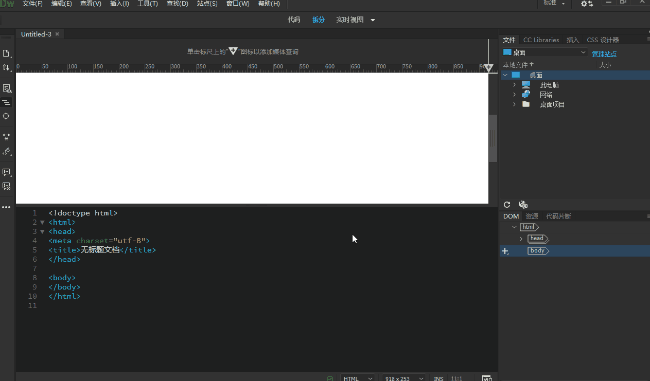Select the body tag in DOM panel
650x381 pixels.
coord(538,251)
